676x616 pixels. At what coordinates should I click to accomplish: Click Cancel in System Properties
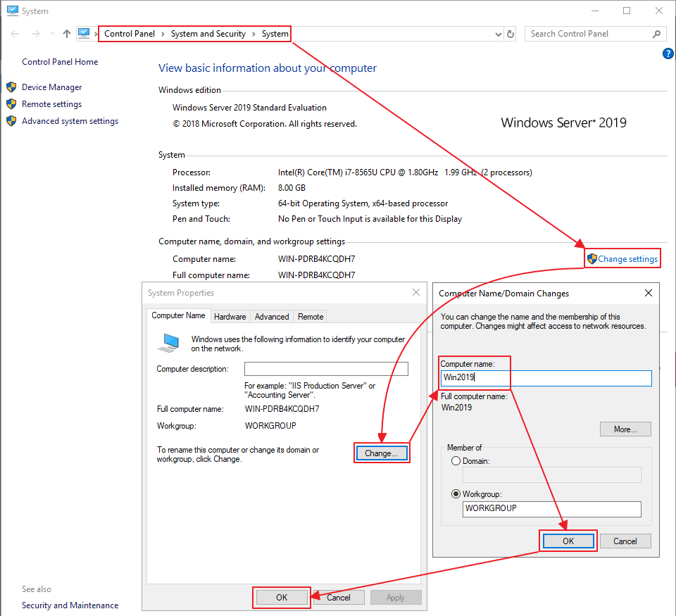click(x=339, y=598)
